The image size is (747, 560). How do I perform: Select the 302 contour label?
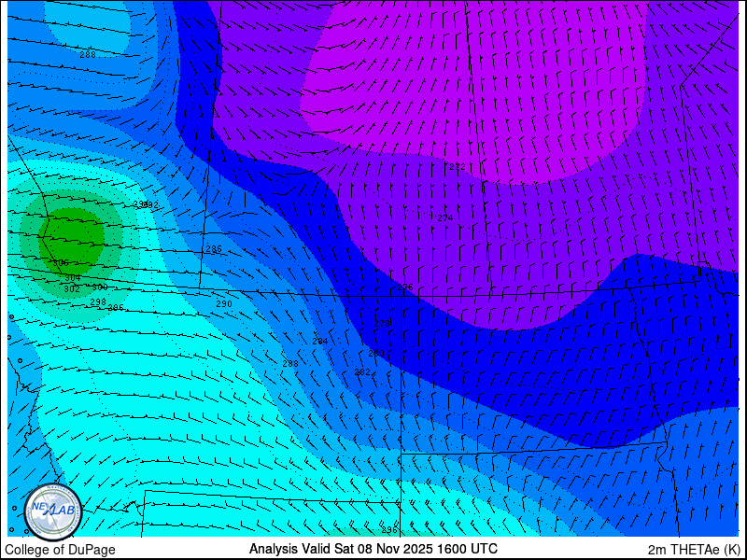click(x=72, y=288)
